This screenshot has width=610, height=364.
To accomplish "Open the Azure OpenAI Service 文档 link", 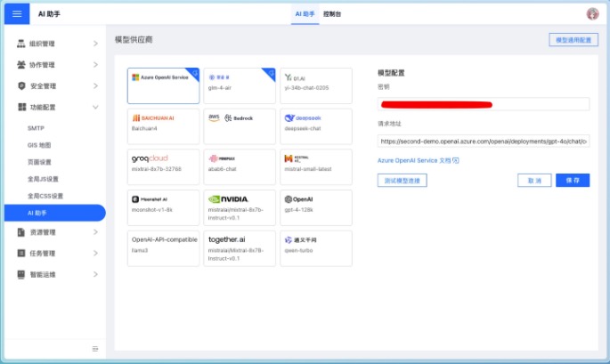I will click(x=419, y=160).
